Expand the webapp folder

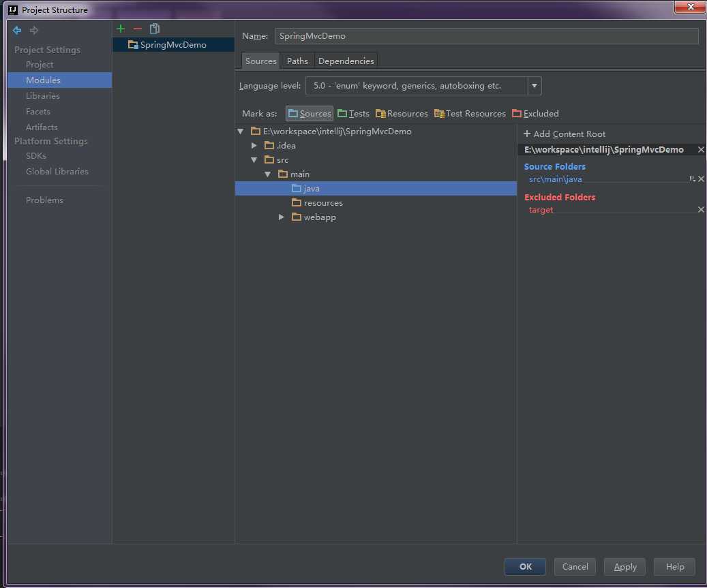point(282,217)
